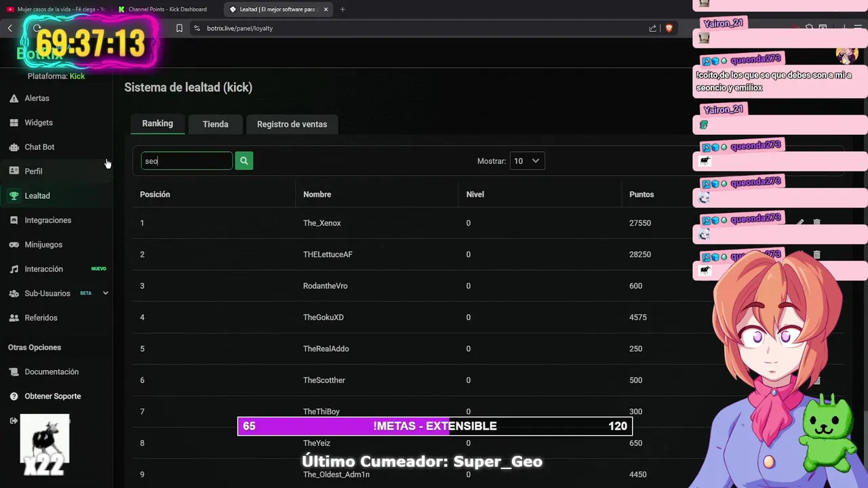Screen dimensions: 868x488
Task: Go back with the browser back arrow
Action: click(10, 28)
